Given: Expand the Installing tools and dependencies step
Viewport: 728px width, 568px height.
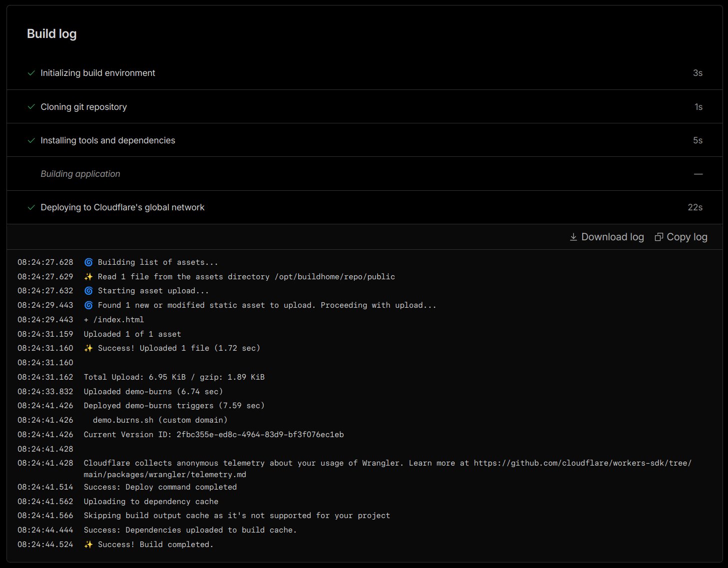Looking at the screenshot, I should click(x=107, y=140).
